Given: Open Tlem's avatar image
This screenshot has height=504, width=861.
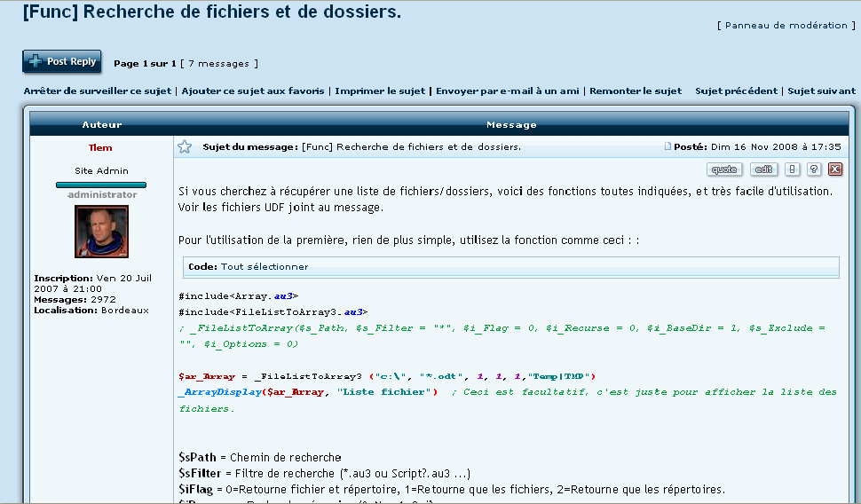Looking at the screenshot, I should coord(101,232).
